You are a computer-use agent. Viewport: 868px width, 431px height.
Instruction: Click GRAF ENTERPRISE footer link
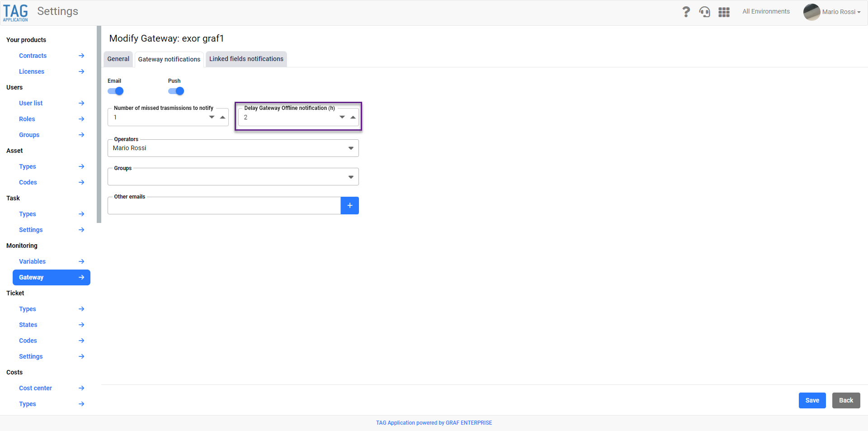(469, 423)
